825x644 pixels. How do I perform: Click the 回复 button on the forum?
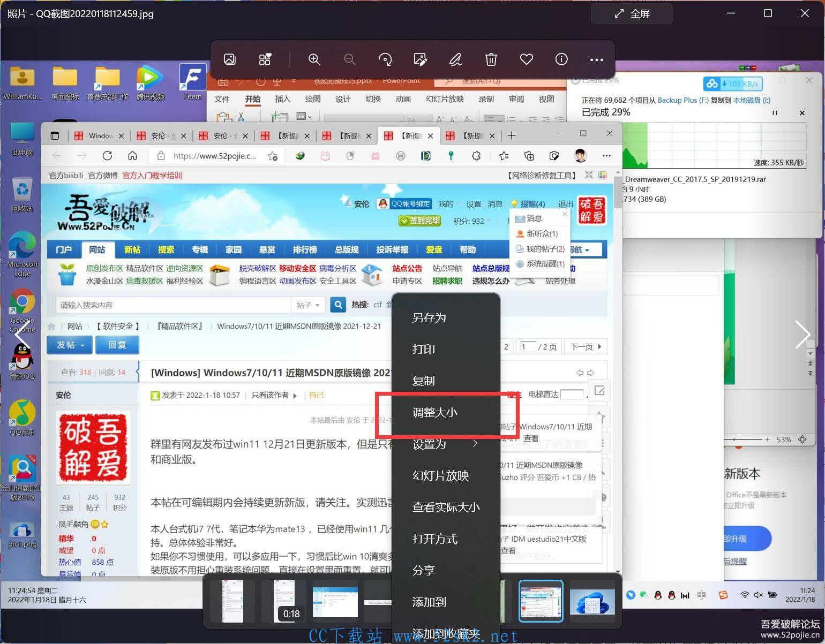click(117, 345)
